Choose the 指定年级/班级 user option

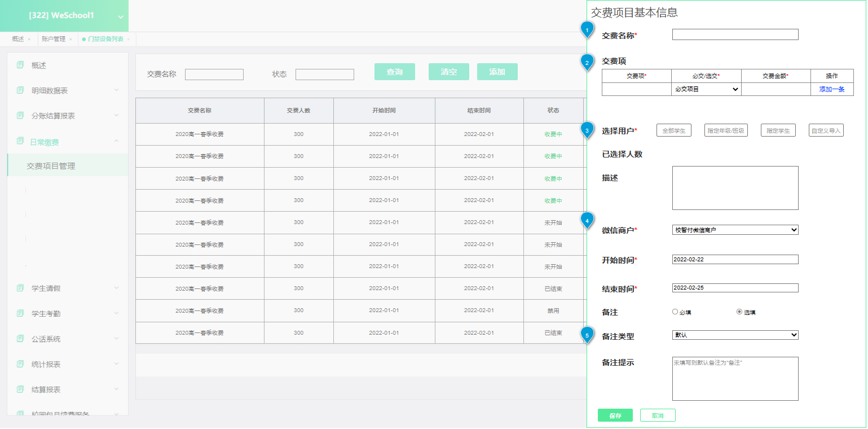coord(726,130)
